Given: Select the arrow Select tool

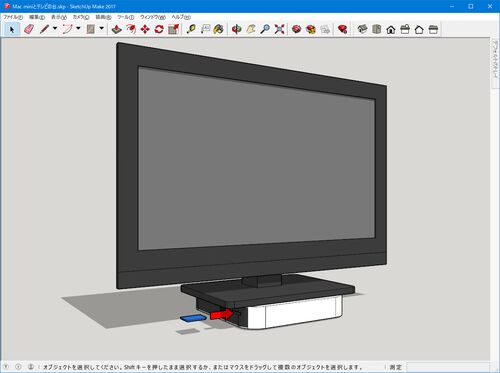Looking at the screenshot, I should (12, 29).
